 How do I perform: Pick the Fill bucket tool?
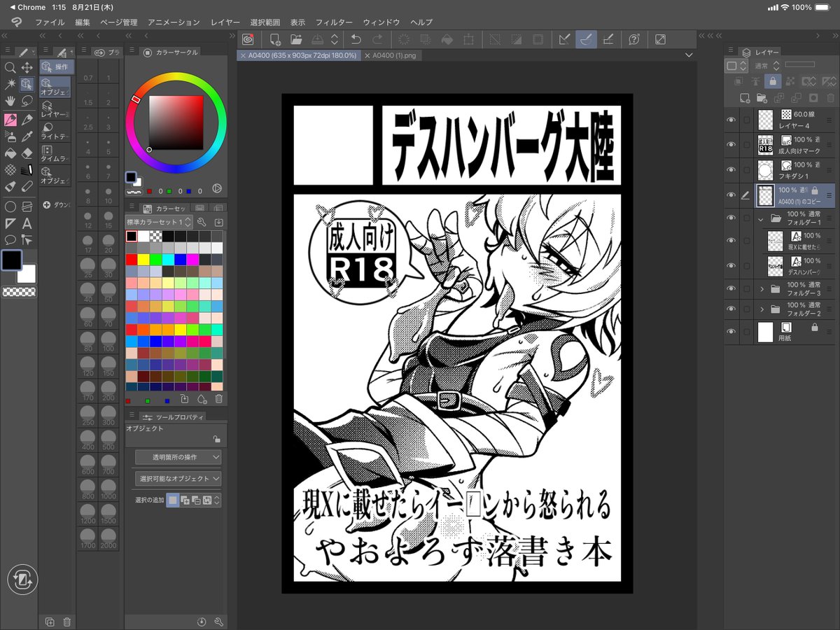pos(10,153)
